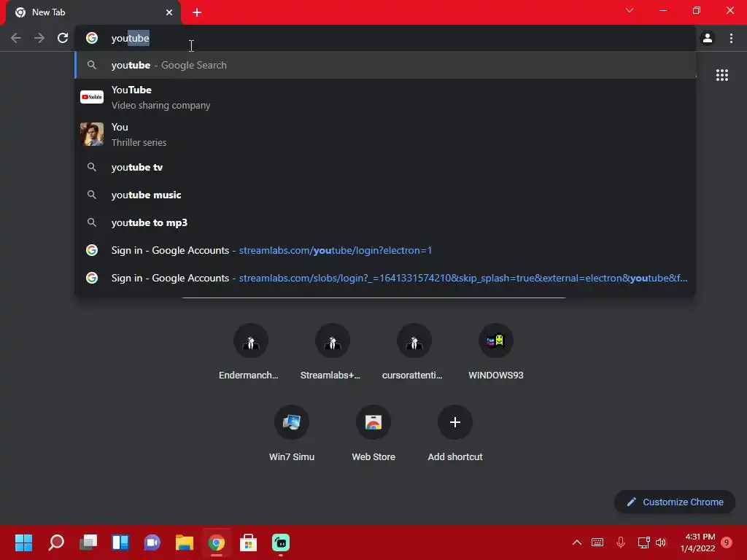Open the WINDOWS93 shortcut tile
747x560 pixels.
(x=496, y=352)
